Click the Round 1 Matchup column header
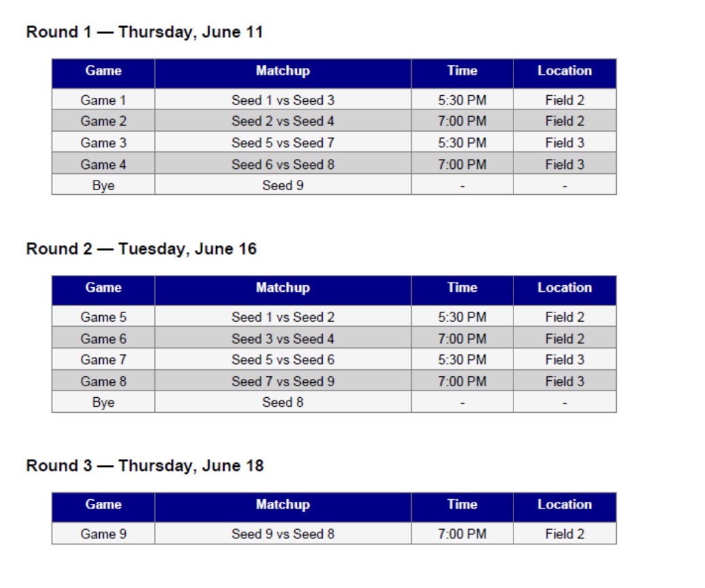 point(283,71)
